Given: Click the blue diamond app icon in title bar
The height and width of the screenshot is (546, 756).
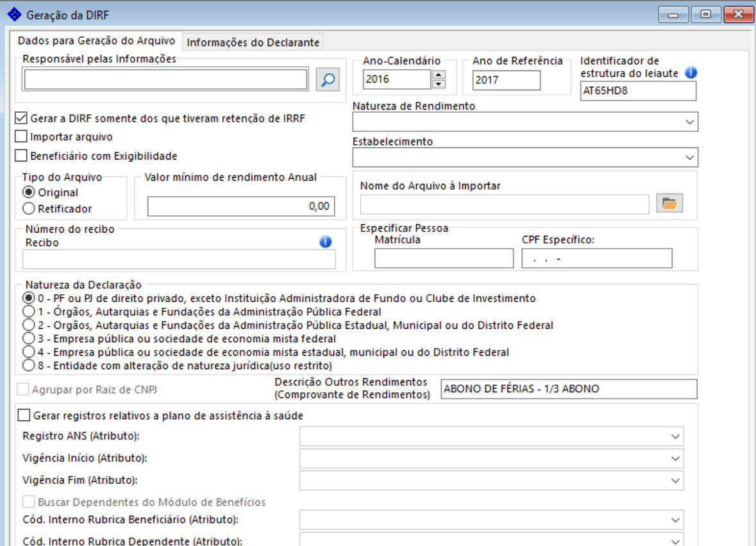Looking at the screenshot, I should click(x=14, y=15).
